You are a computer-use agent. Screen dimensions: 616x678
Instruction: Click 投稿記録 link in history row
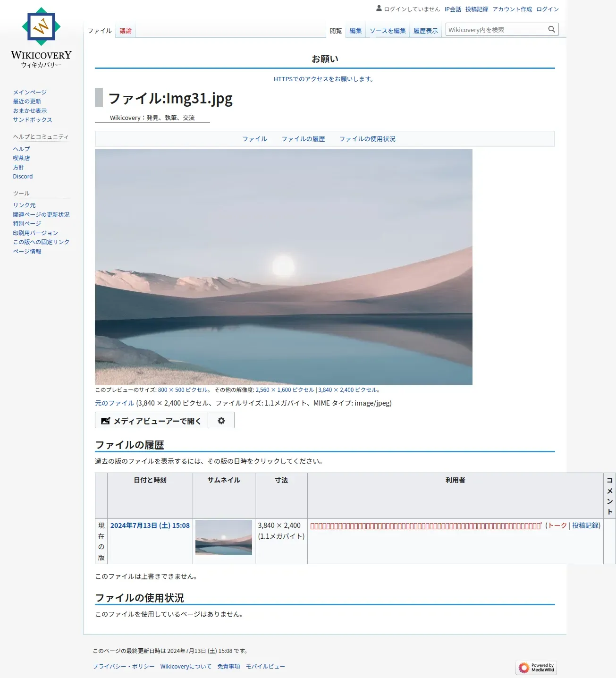[585, 525]
